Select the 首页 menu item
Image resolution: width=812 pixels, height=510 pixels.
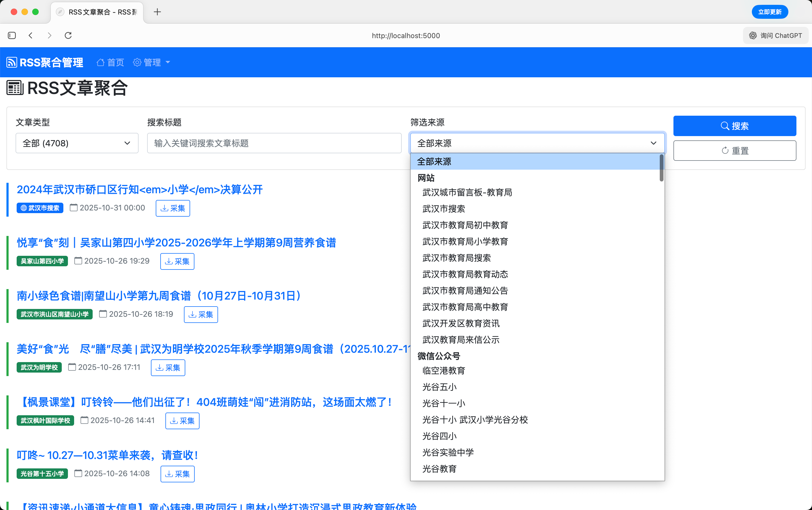(110, 62)
